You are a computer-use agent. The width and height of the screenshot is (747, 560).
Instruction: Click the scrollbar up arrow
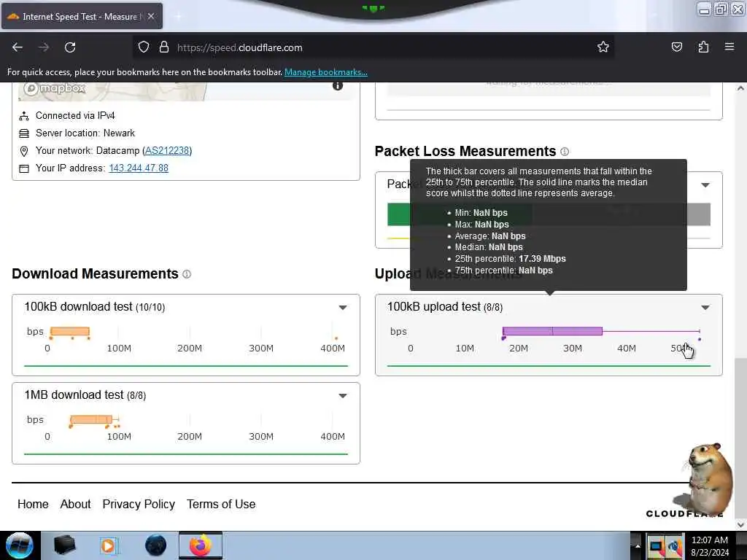740,88
